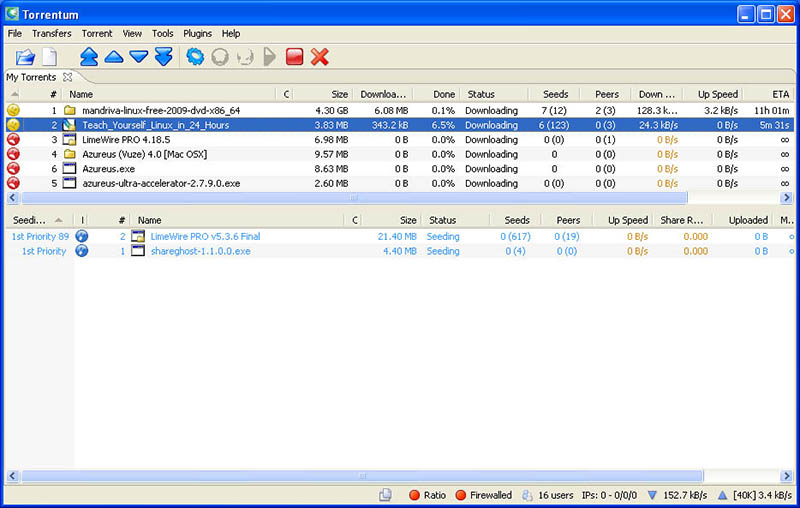Move torrent to bottom with double down arrow
Viewport: 800px width, 508px height.
(x=163, y=57)
